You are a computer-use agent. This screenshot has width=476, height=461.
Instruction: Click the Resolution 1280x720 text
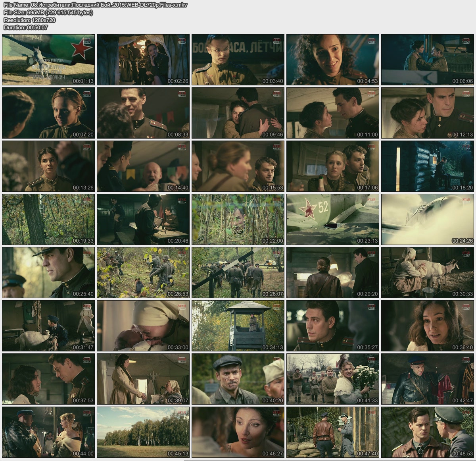click(x=29, y=20)
